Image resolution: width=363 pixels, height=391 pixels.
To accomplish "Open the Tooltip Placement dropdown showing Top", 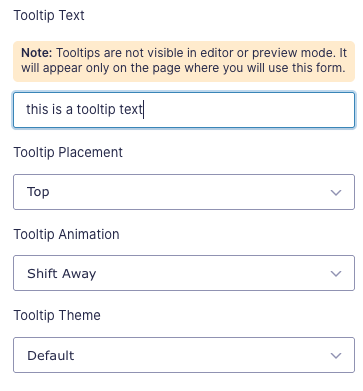I will coord(184,192).
